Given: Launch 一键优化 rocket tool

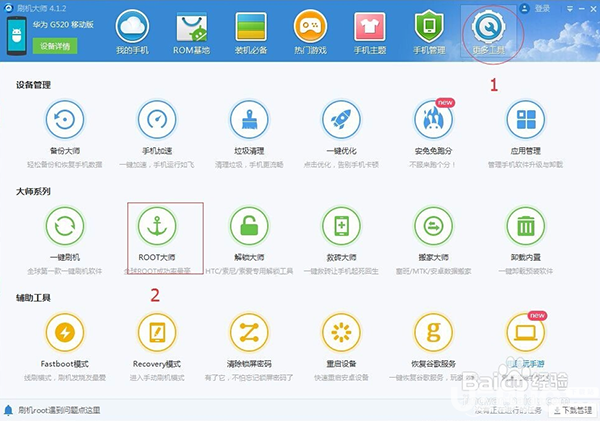Looking at the screenshot, I should coord(341,119).
